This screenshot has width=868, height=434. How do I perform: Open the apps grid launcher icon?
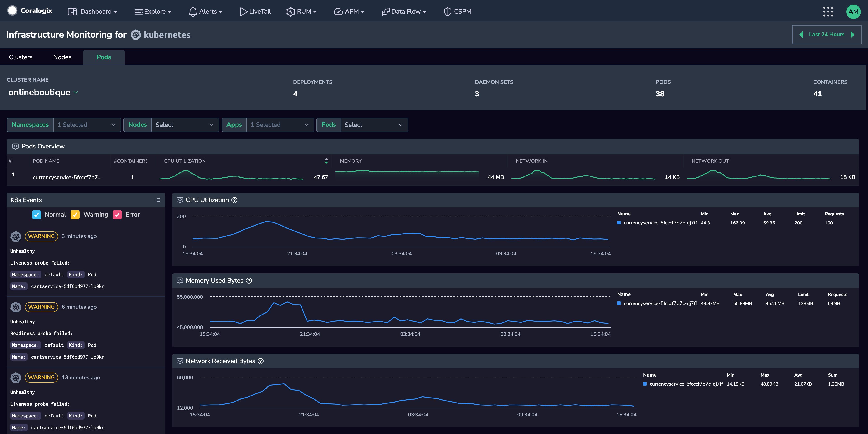pyautogui.click(x=828, y=12)
